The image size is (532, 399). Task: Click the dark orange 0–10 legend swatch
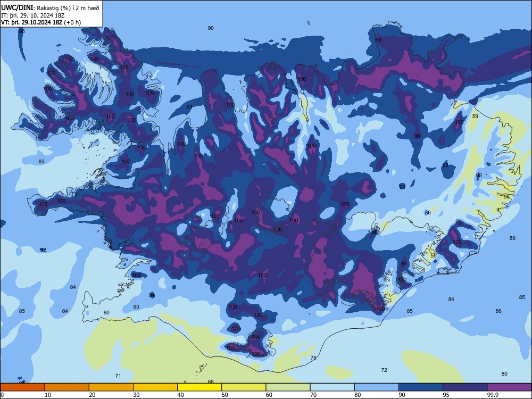[x=22, y=387]
